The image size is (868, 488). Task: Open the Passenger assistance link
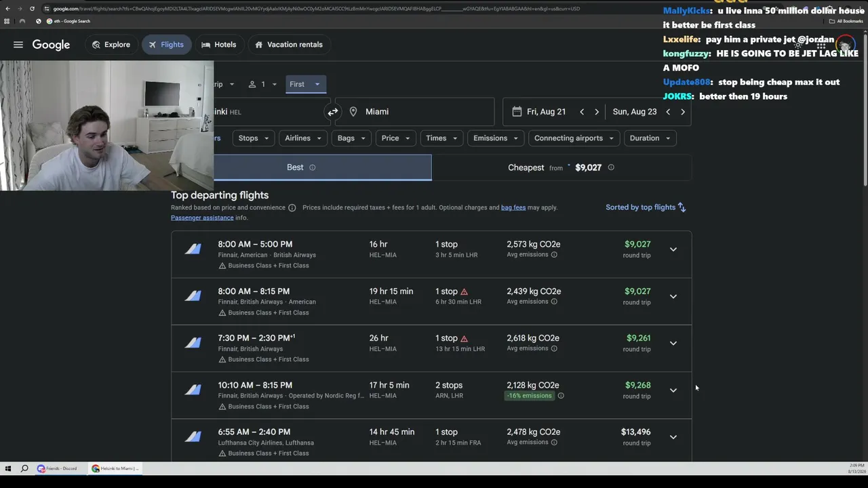(x=202, y=218)
